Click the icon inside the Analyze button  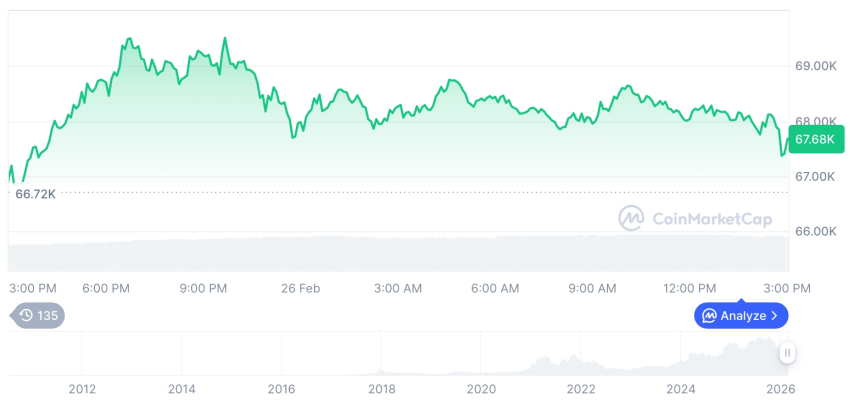click(709, 316)
